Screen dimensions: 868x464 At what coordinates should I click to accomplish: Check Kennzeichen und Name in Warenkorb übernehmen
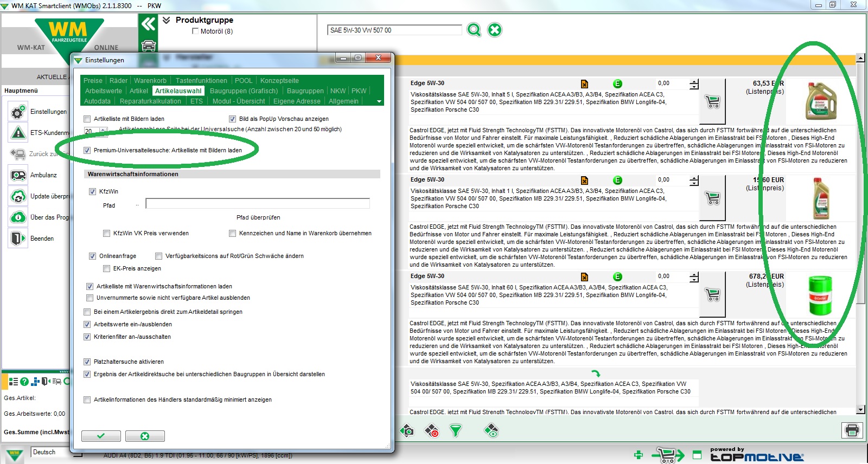tap(233, 233)
